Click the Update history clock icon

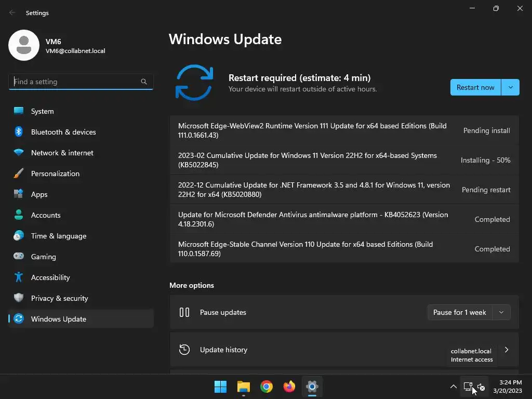tap(184, 350)
